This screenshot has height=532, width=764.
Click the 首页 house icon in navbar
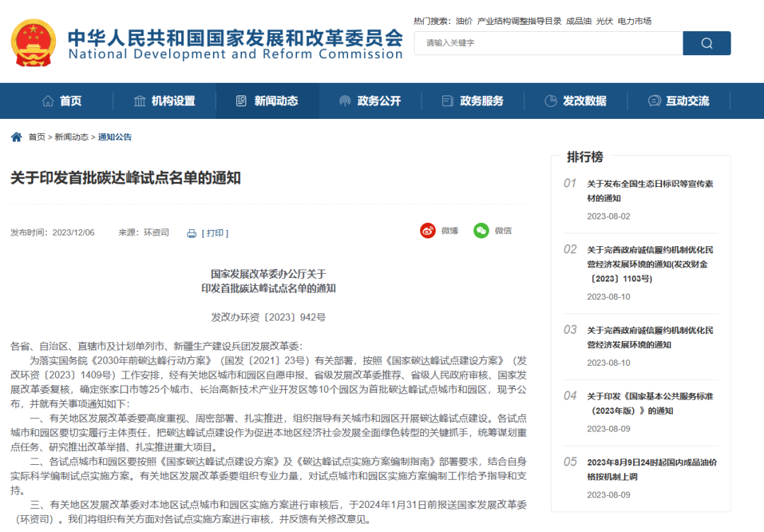tap(48, 101)
